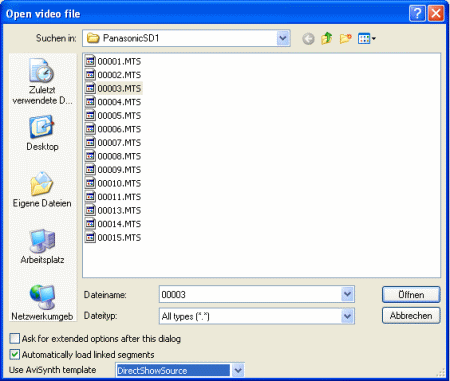This screenshot has height=381, width=450.
Task: Select file name 00014.MTS
Action: tap(119, 224)
